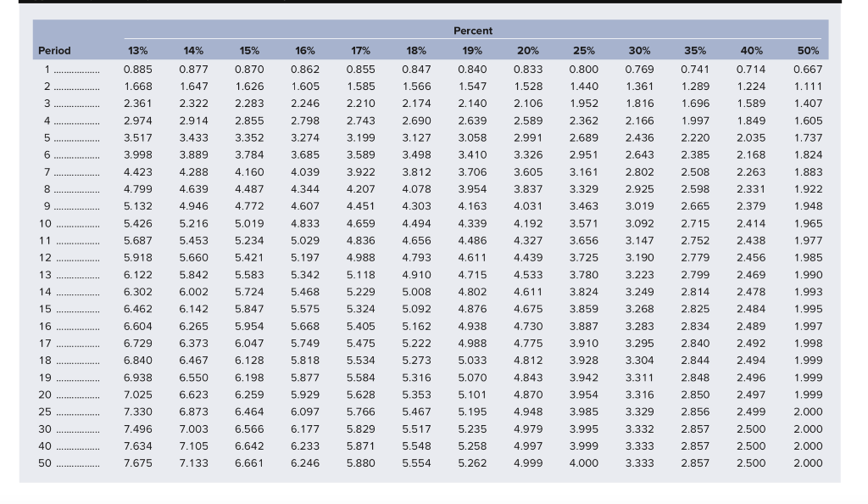Click value 4.999 in the 20% column

tap(527, 463)
